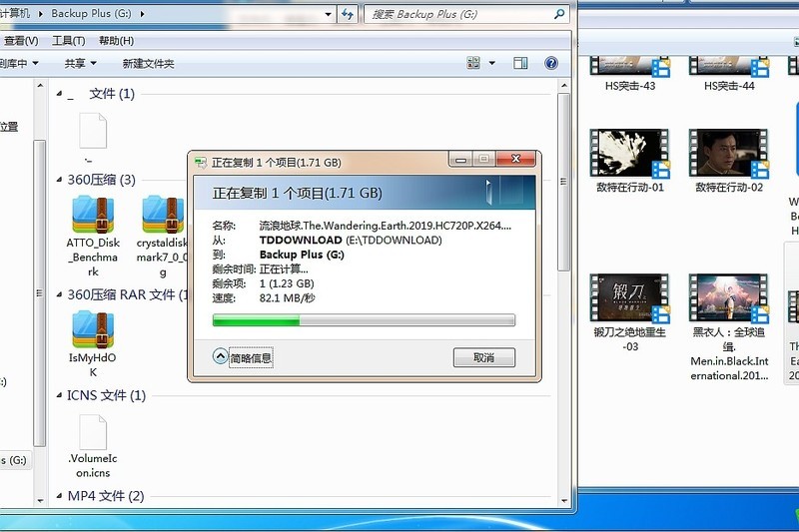Click the Backup Plus (G:) destination text

(302, 255)
